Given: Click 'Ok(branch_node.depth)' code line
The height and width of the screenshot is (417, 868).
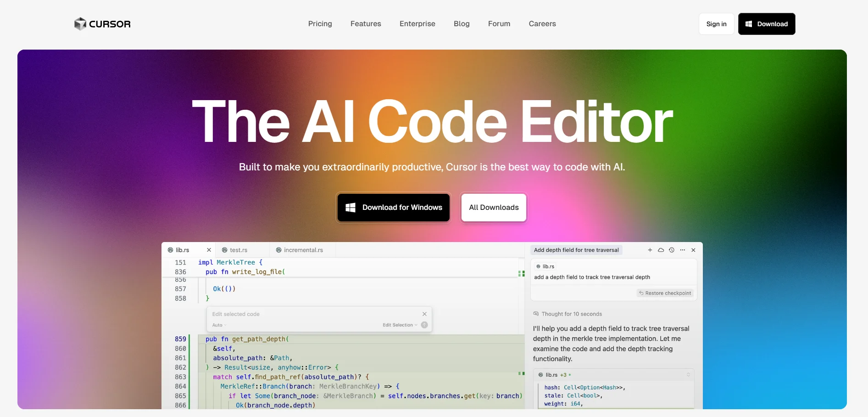Looking at the screenshot, I should pyautogui.click(x=276, y=405).
